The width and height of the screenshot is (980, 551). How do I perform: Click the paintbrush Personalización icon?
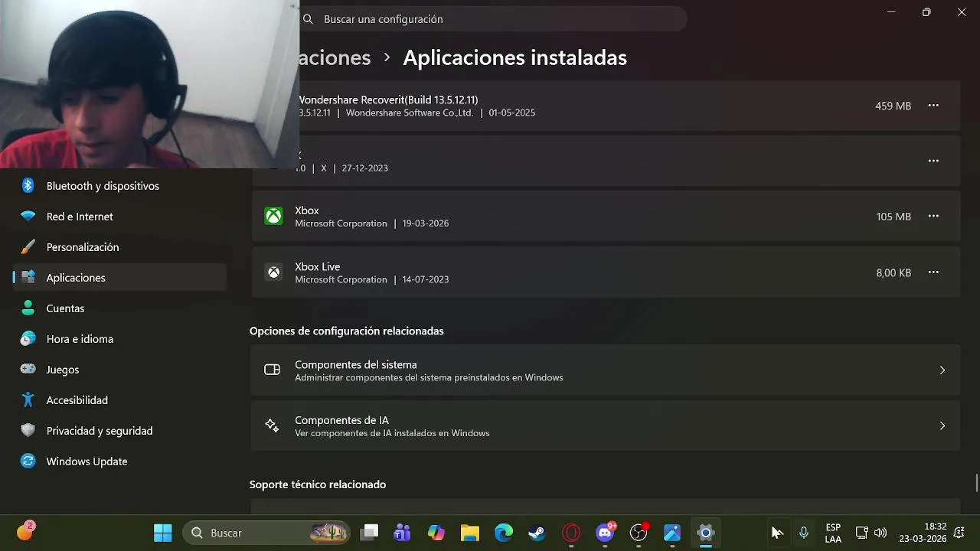28,247
